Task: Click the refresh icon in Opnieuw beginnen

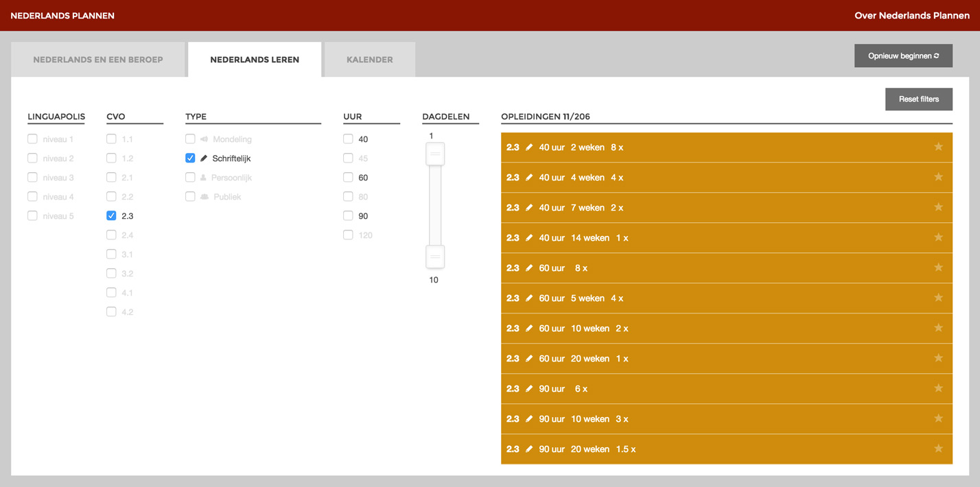Action: pyautogui.click(x=936, y=56)
